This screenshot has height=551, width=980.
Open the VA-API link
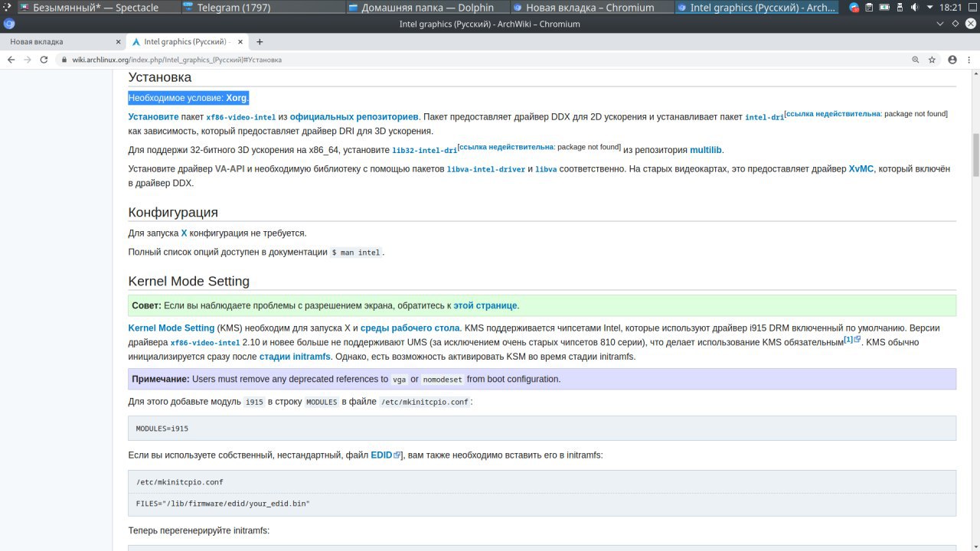pos(230,168)
